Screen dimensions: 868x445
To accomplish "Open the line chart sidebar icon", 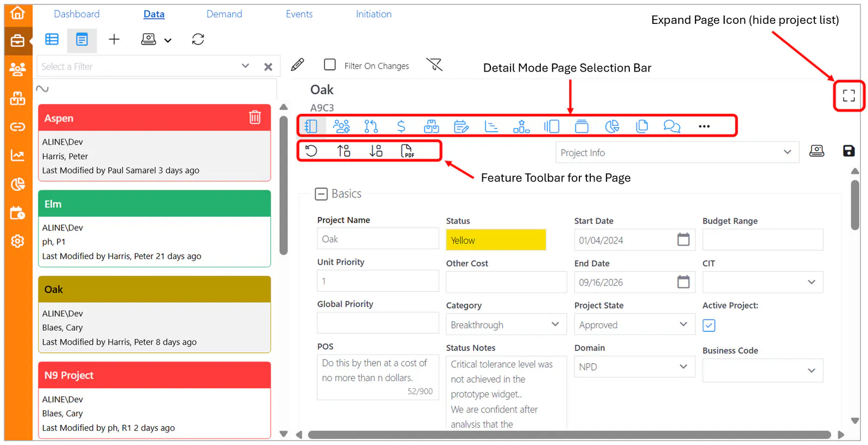I will click(17, 156).
